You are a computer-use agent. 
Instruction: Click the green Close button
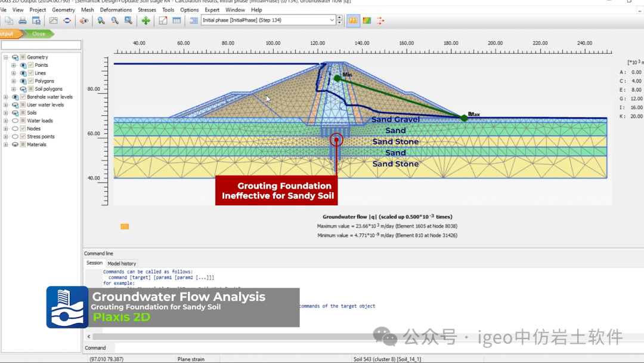coord(39,34)
